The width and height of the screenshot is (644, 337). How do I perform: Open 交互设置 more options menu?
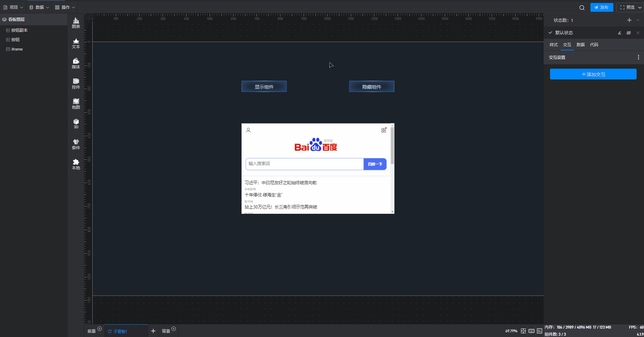[638, 58]
